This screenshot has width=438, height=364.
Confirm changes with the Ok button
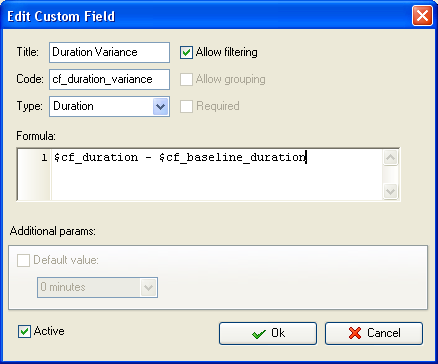(268, 333)
